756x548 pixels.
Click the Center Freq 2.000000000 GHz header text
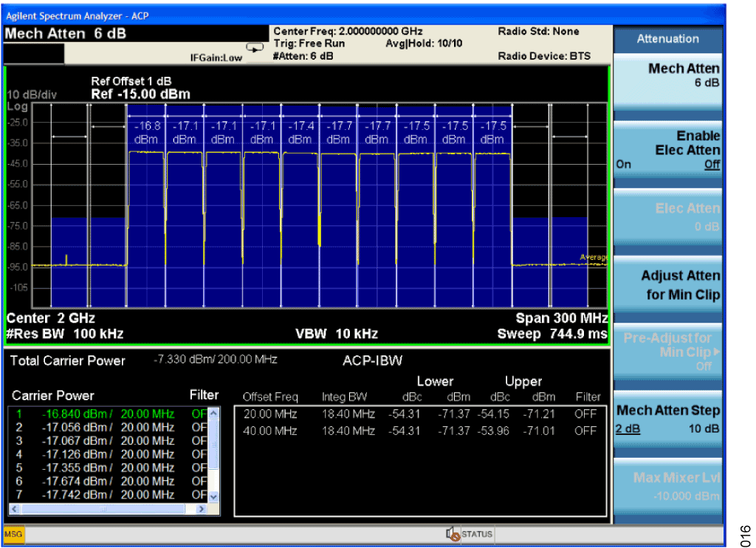348,31
